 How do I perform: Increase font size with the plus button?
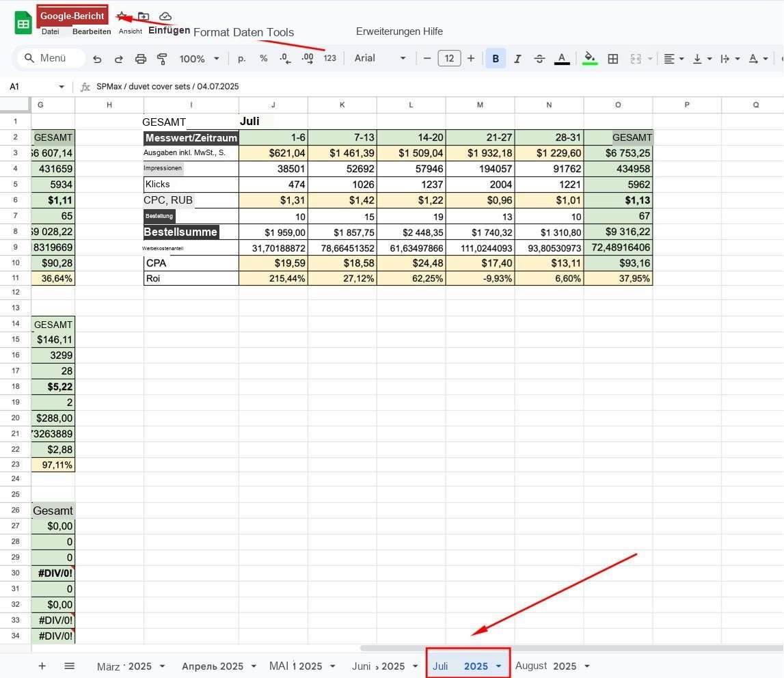[x=470, y=59]
